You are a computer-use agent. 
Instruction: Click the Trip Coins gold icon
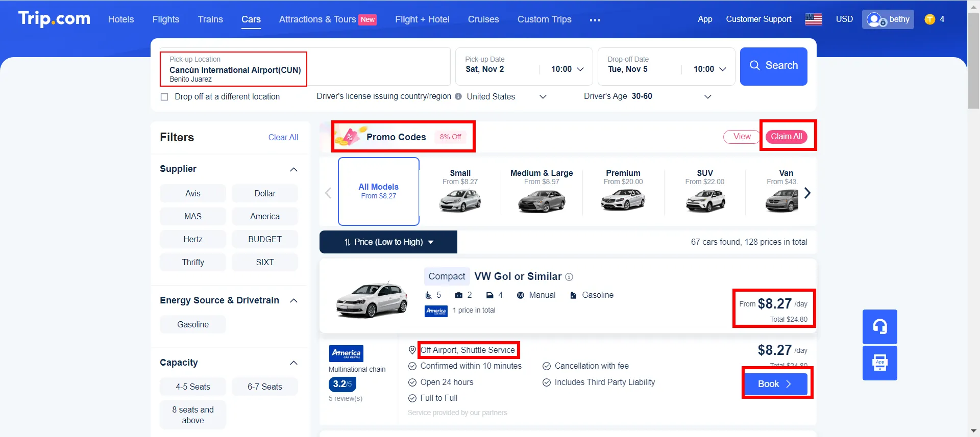[x=929, y=19]
